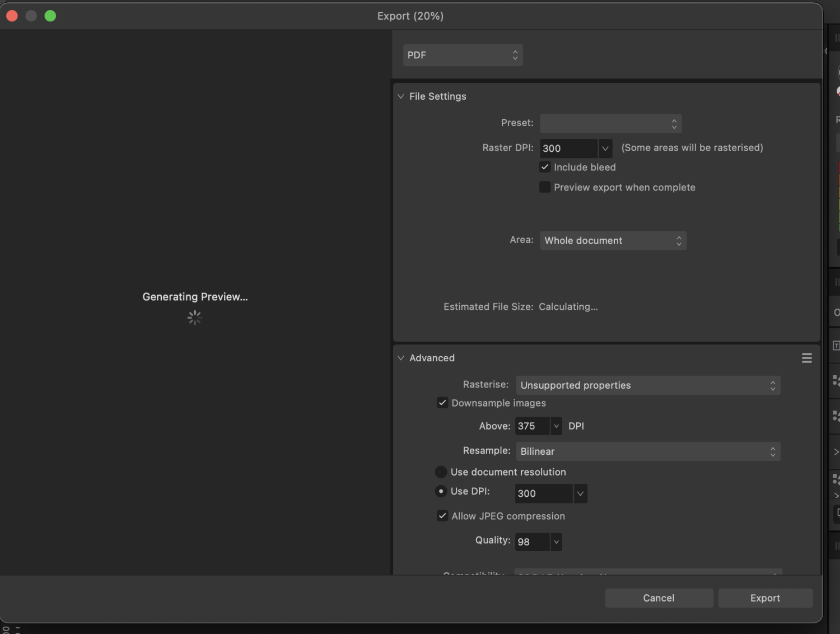
Task: Click the right-arrow panel icon in the sidebar
Action: tap(836, 452)
